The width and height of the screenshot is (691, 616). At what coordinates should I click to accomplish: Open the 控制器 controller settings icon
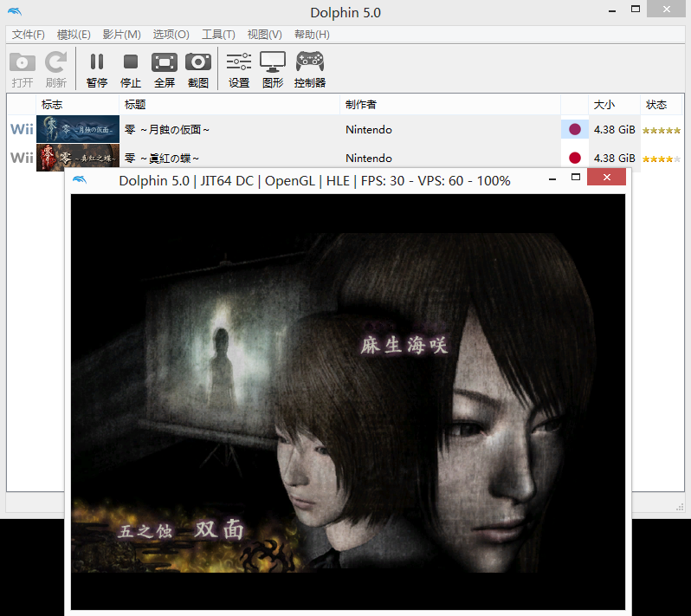pyautogui.click(x=310, y=68)
